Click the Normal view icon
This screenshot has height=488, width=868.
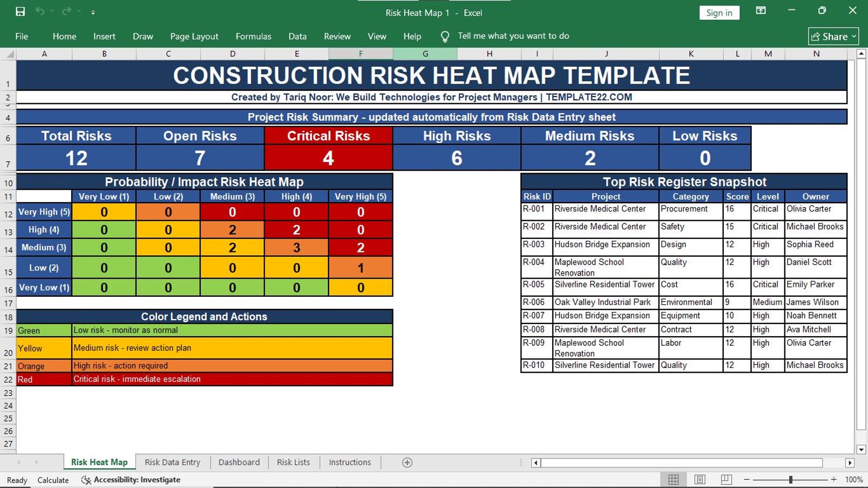673,479
